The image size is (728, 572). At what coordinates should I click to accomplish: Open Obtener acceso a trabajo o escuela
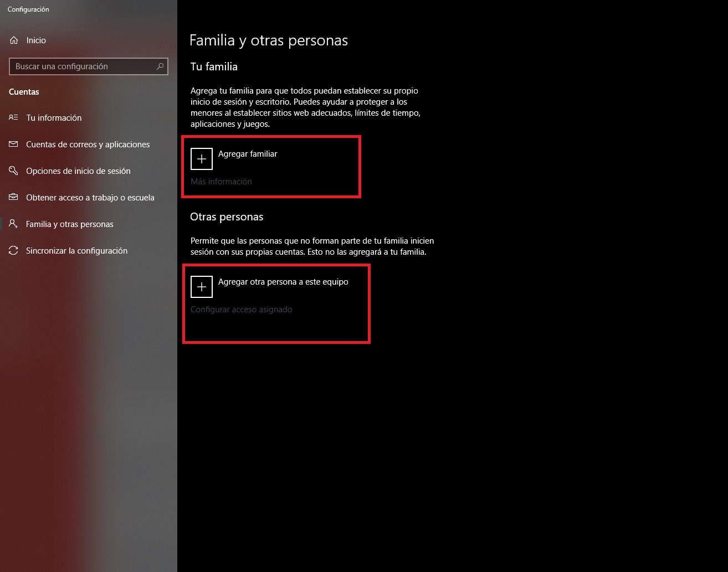[x=89, y=198]
